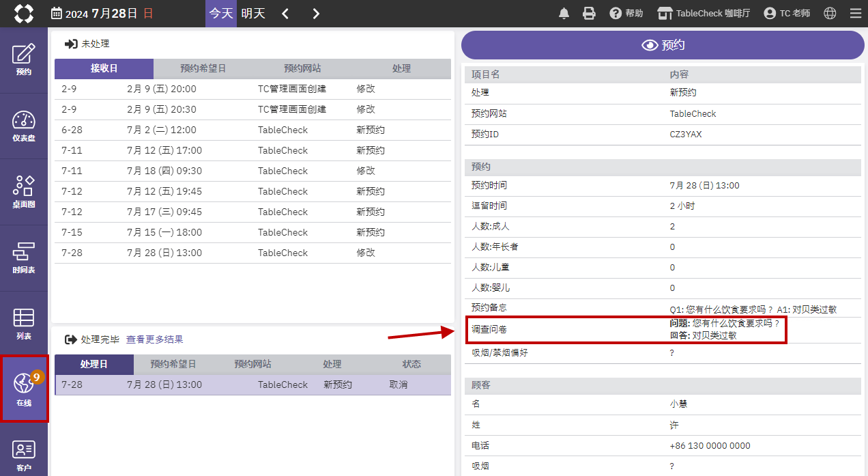868x476 pixels.
Task: Select row 7月 12 (五) 17:00
Action: [x=252, y=150]
